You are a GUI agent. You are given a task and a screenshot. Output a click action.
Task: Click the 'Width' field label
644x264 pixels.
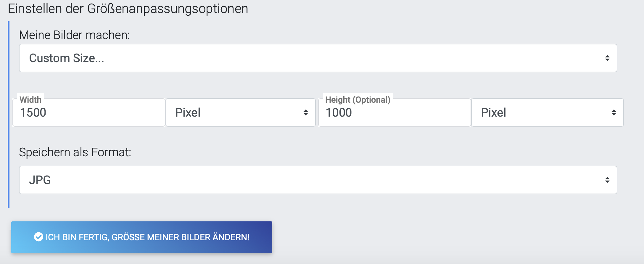pyautogui.click(x=30, y=100)
